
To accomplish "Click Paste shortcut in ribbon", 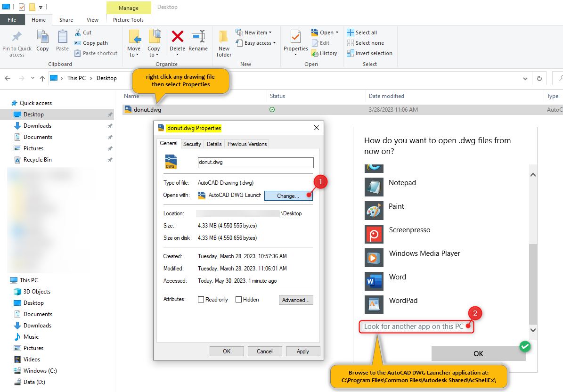I will click(x=96, y=54).
